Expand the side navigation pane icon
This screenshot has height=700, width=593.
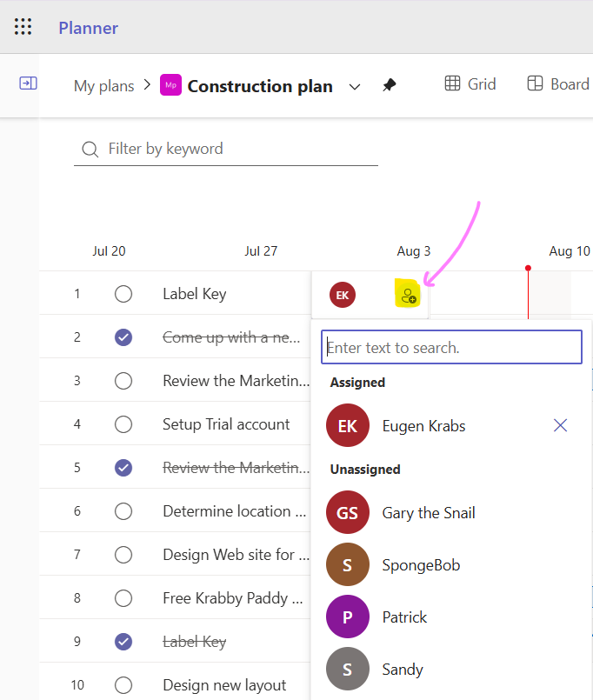tap(28, 83)
